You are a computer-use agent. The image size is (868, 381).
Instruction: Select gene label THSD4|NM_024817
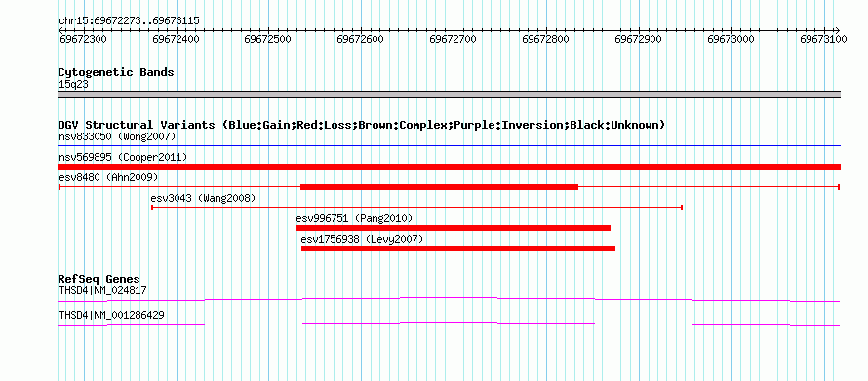click(102, 290)
